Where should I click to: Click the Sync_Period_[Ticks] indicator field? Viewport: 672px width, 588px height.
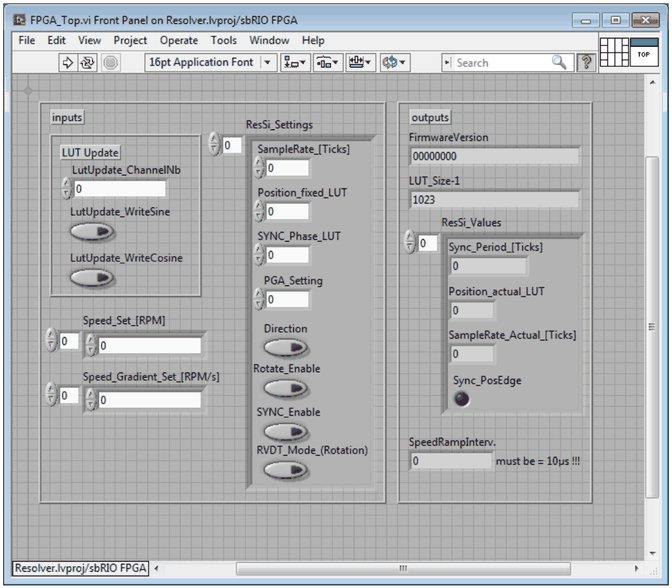(489, 266)
